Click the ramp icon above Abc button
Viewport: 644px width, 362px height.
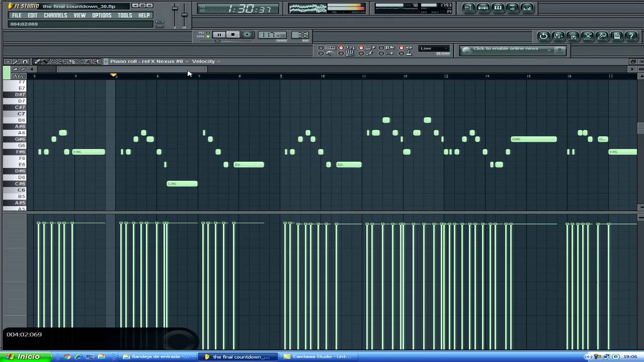[x=15, y=69]
